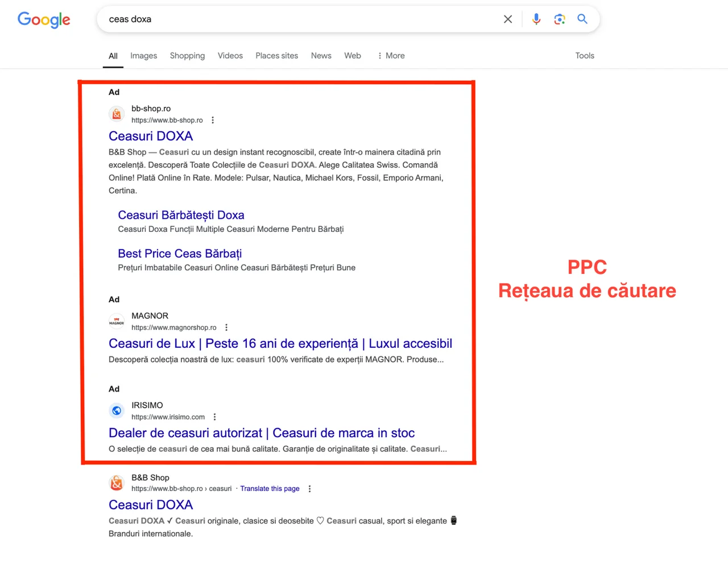Open three-dot menu beside bb-shop.ro ad URL

[x=213, y=120]
